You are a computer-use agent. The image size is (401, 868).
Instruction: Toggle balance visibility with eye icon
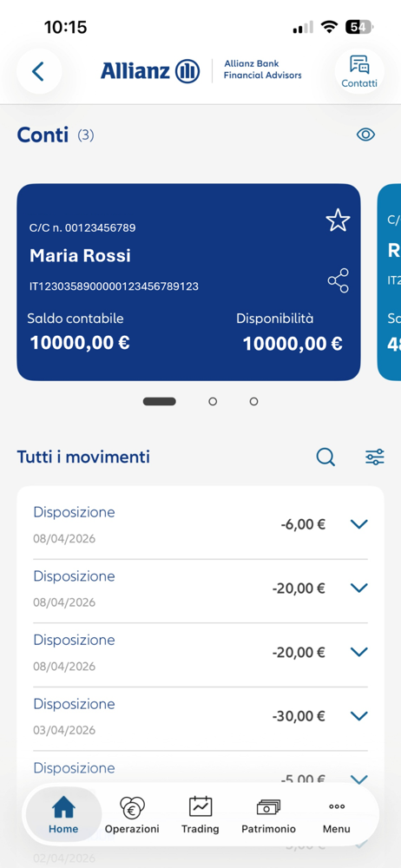click(366, 135)
